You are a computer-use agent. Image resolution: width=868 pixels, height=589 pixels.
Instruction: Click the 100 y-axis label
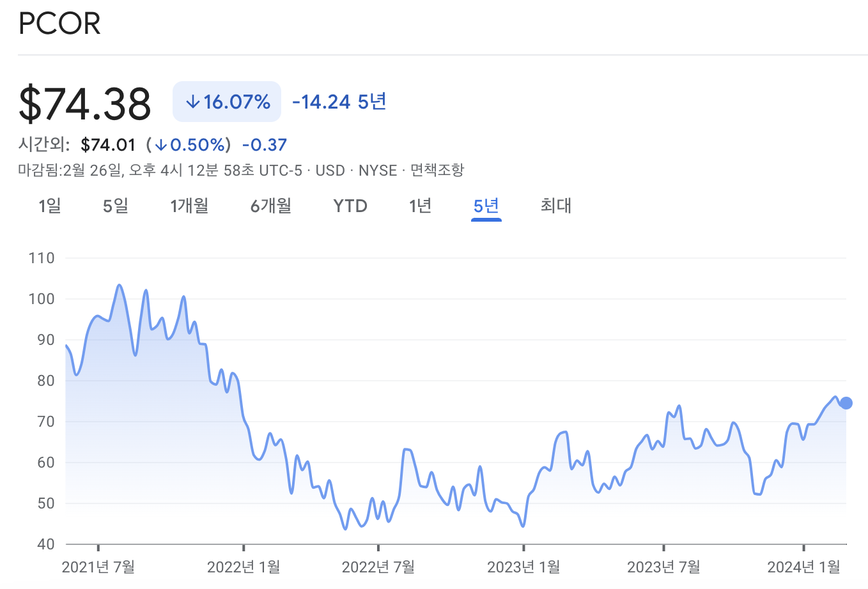click(42, 299)
